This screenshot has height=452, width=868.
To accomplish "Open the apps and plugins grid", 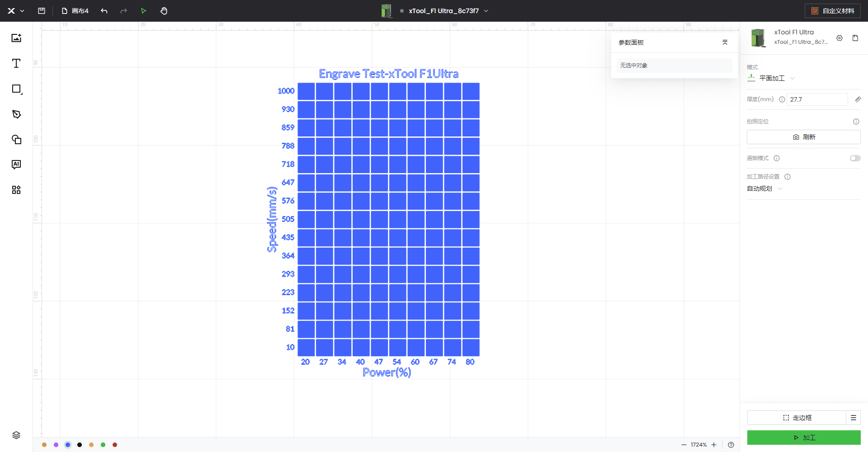I will [16, 190].
